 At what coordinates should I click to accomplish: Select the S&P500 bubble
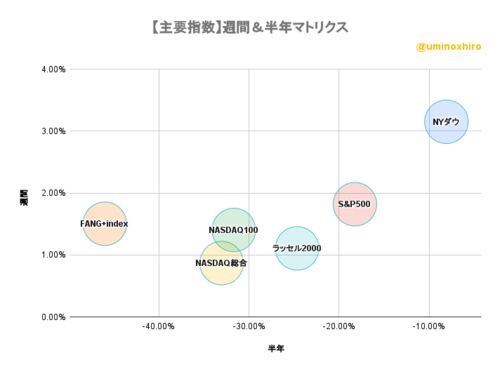point(355,204)
